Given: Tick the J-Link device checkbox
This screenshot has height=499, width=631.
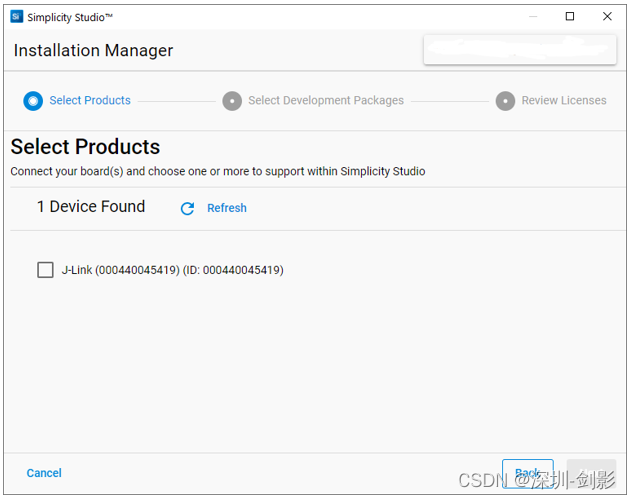Looking at the screenshot, I should pos(45,270).
